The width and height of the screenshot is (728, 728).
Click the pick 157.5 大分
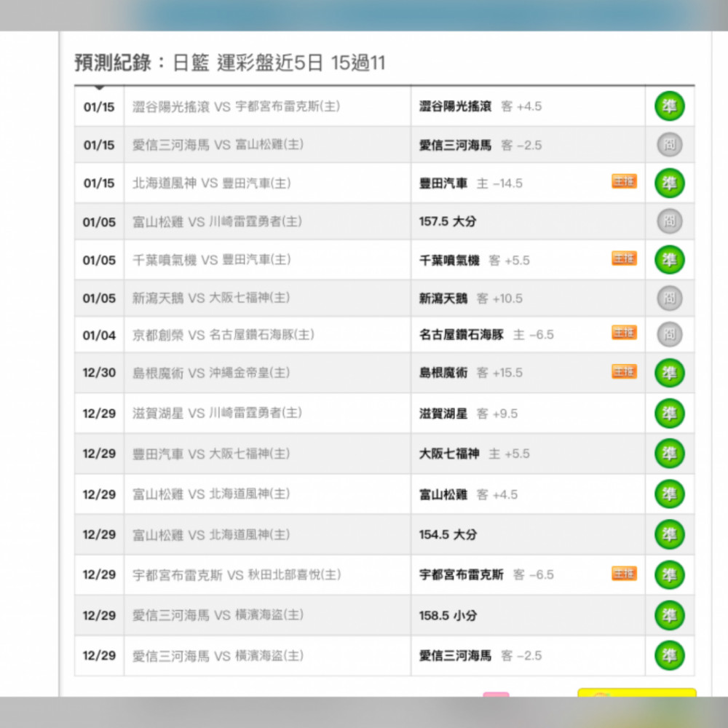tap(448, 221)
